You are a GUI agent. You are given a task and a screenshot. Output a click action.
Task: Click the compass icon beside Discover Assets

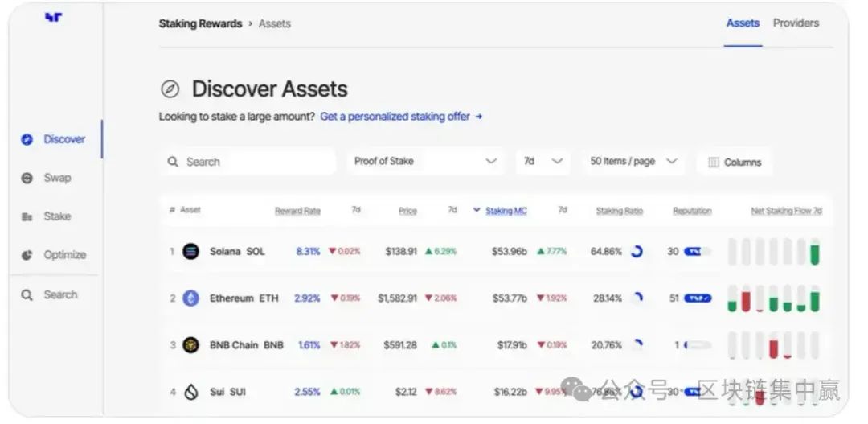(170, 89)
